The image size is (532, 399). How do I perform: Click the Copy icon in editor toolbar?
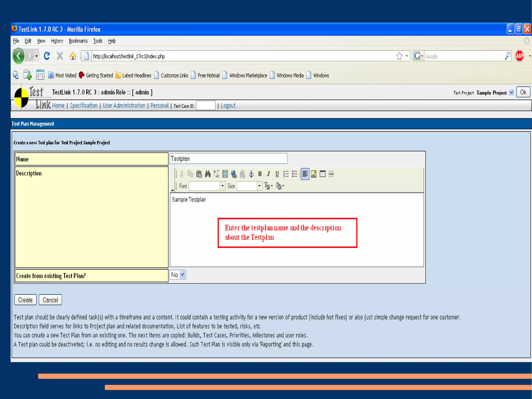tap(190, 174)
